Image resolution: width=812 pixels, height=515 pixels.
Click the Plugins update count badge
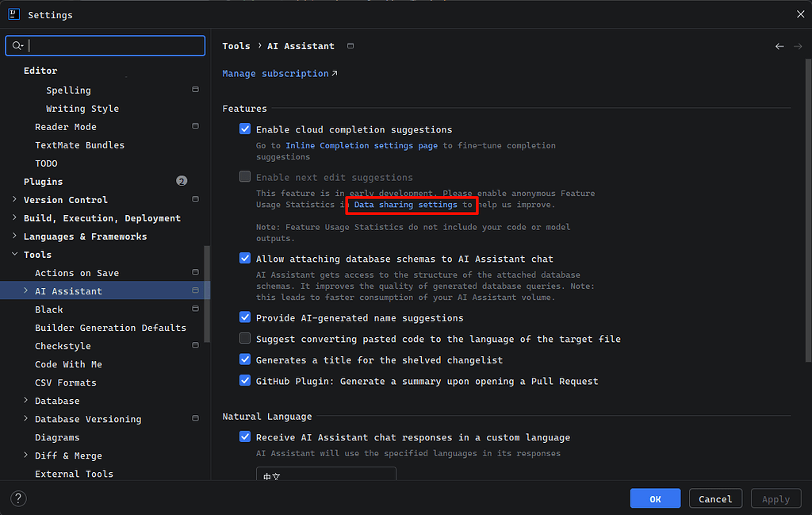[x=182, y=181]
